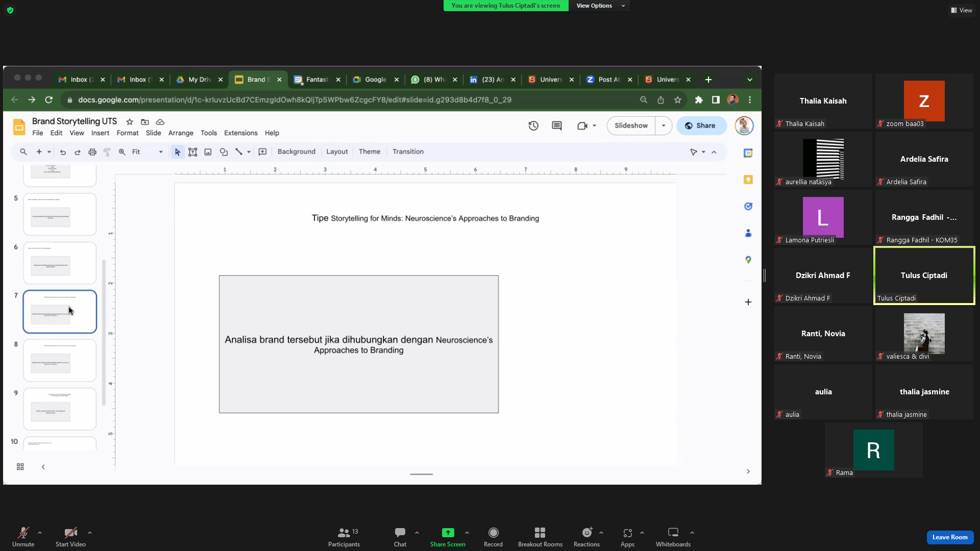Open version history clock icon

pos(533,126)
